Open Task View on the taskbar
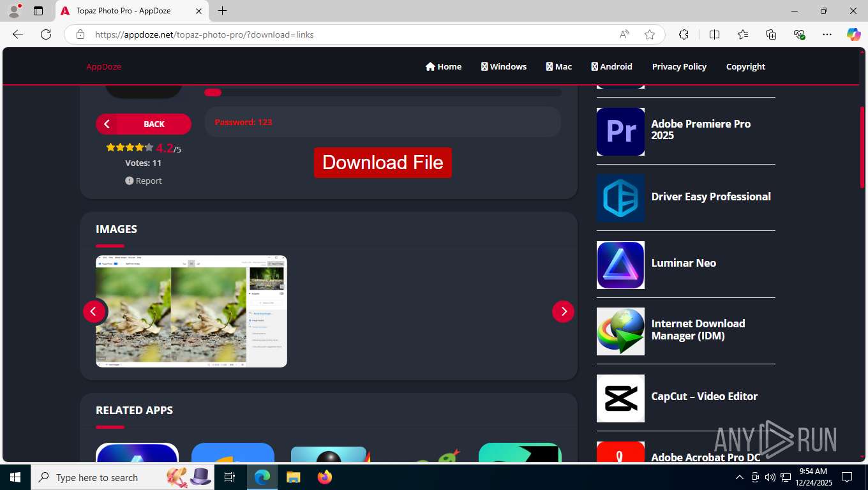 click(230, 477)
